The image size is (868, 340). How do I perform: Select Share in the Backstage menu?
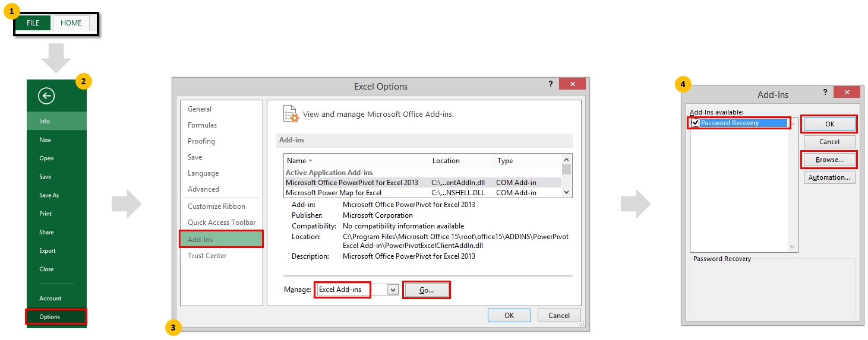coord(57,232)
